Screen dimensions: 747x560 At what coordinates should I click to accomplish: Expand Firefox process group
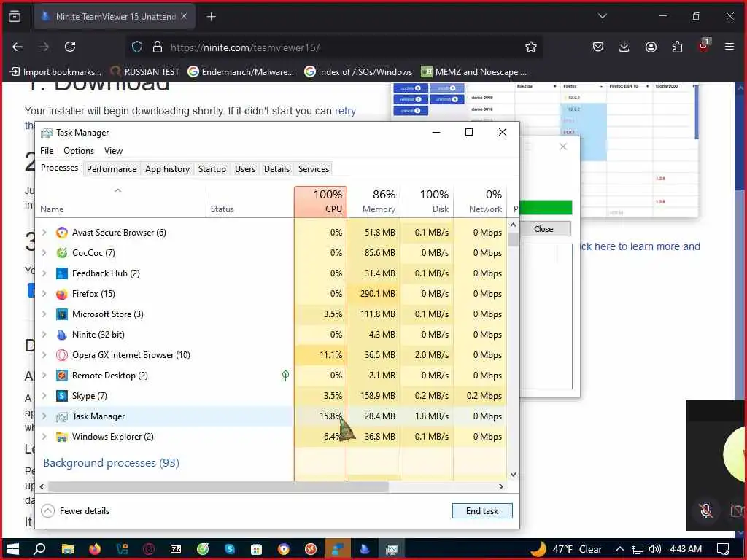coord(44,294)
